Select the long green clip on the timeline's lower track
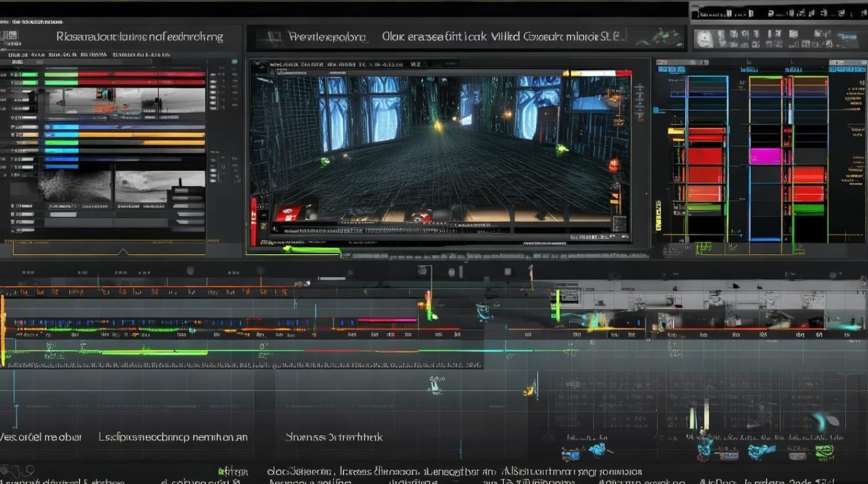 (154, 352)
